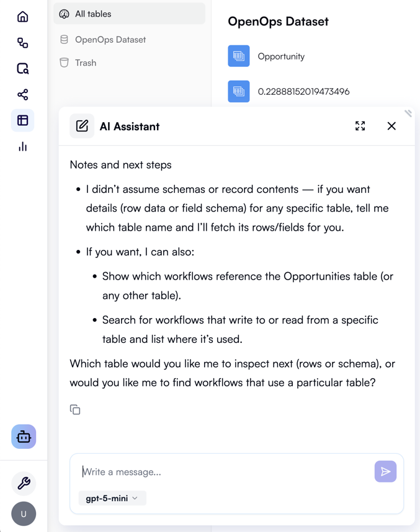The height and width of the screenshot is (532, 420).
Task: Open the gpt-5-mini model dropdown
Action: [x=112, y=498]
